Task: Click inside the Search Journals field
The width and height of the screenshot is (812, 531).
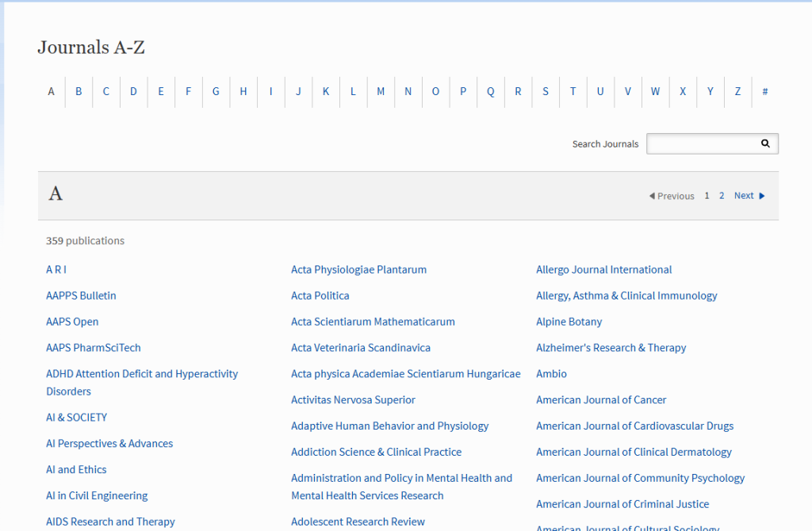Action: click(x=700, y=143)
